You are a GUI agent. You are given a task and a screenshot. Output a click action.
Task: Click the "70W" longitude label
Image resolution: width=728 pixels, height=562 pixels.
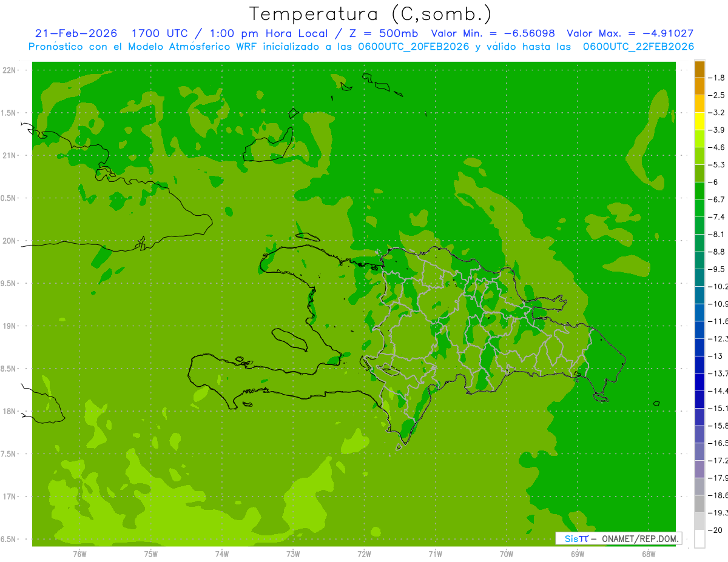click(506, 554)
